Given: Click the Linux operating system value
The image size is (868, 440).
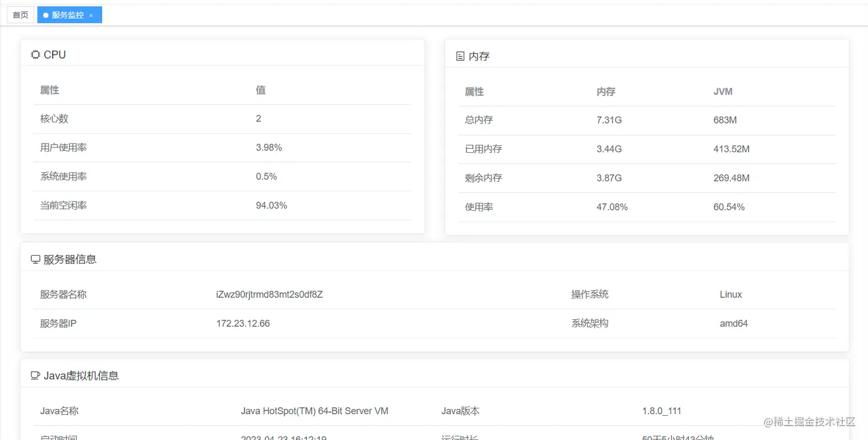Looking at the screenshot, I should [729, 294].
